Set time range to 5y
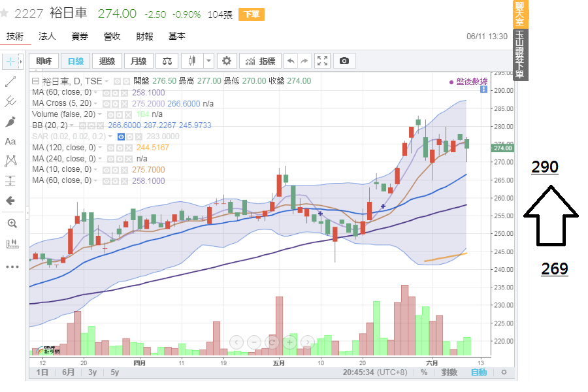This screenshot has height=392, width=588. point(114,372)
